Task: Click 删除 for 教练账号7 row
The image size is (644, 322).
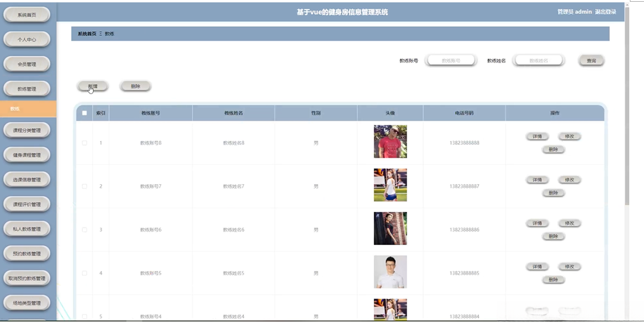Action: pos(553,193)
